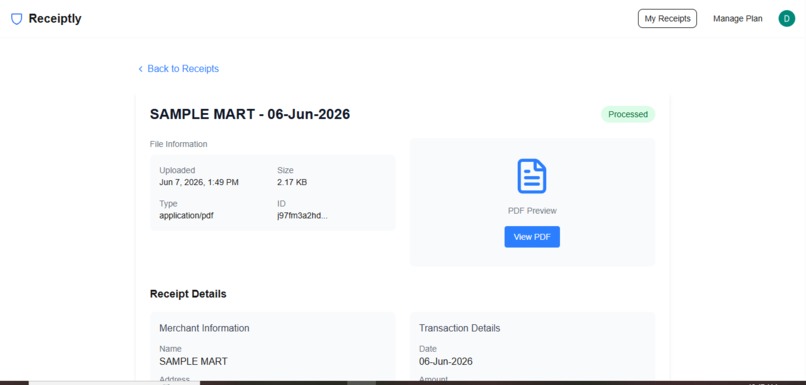Select uploaded date Jun 7, 2026, 1:49 PM
806x385 pixels.
pos(199,182)
